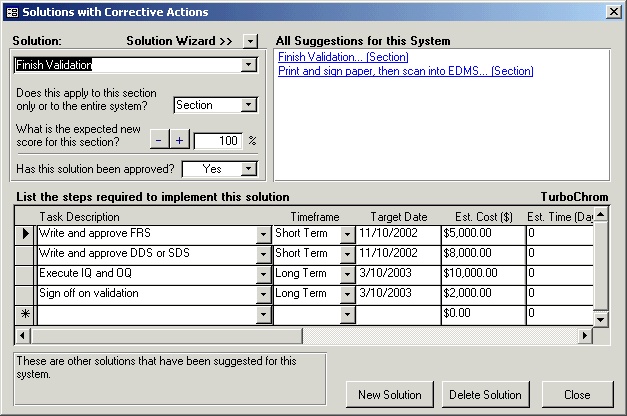Open the Print and sign paper suggestion link
627x416 pixels.
tap(405, 72)
